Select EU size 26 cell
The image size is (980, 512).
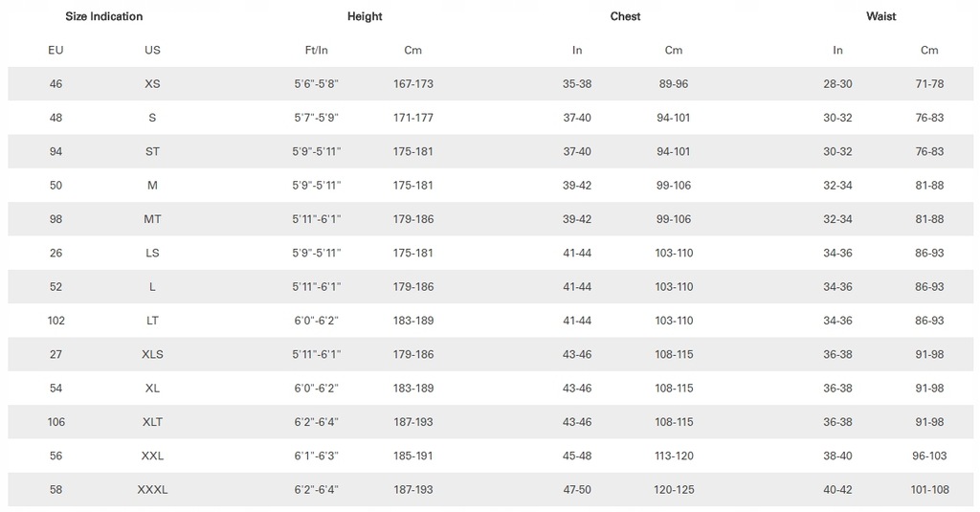click(x=56, y=253)
